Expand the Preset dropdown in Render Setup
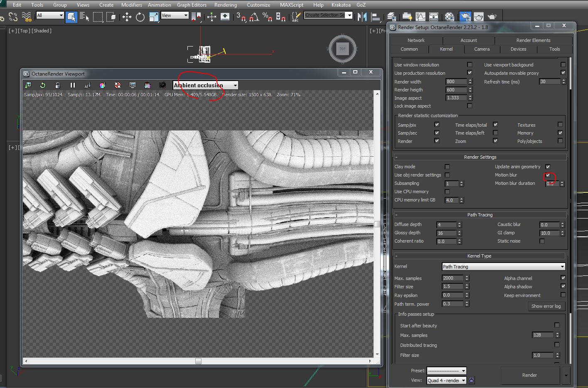The height and width of the screenshot is (388, 588). tap(446, 371)
